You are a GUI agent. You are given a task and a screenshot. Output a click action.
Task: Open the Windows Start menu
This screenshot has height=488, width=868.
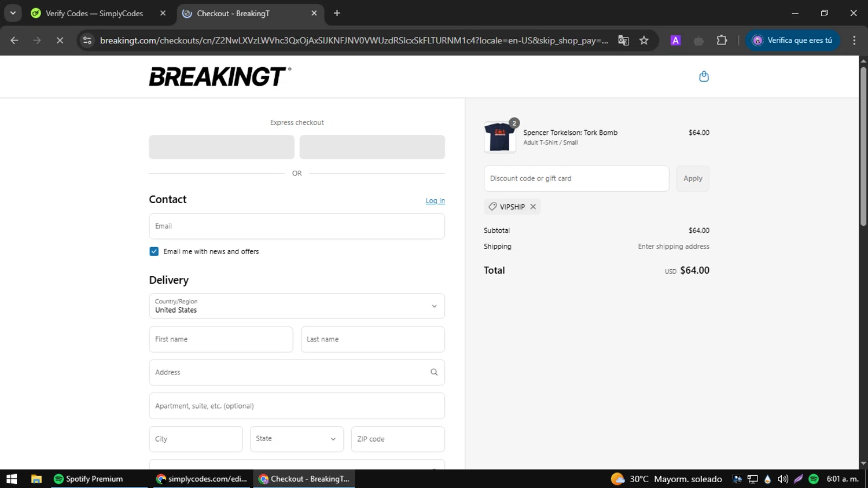12,479
